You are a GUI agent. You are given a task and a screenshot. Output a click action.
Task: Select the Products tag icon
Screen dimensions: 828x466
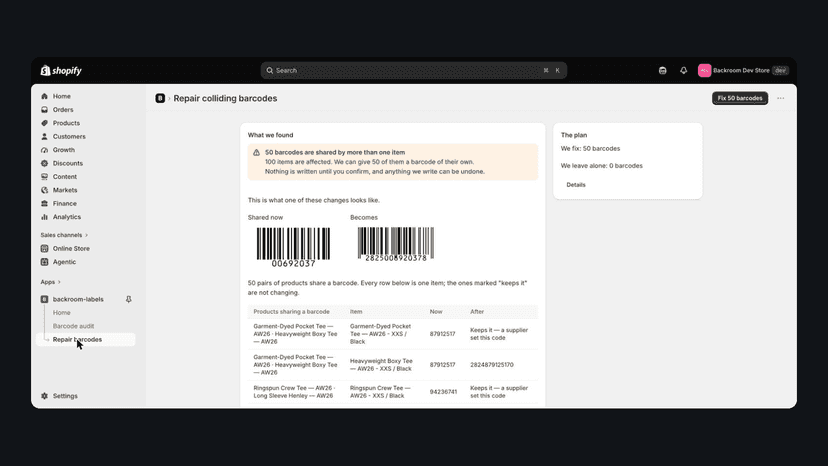[44, 123]
